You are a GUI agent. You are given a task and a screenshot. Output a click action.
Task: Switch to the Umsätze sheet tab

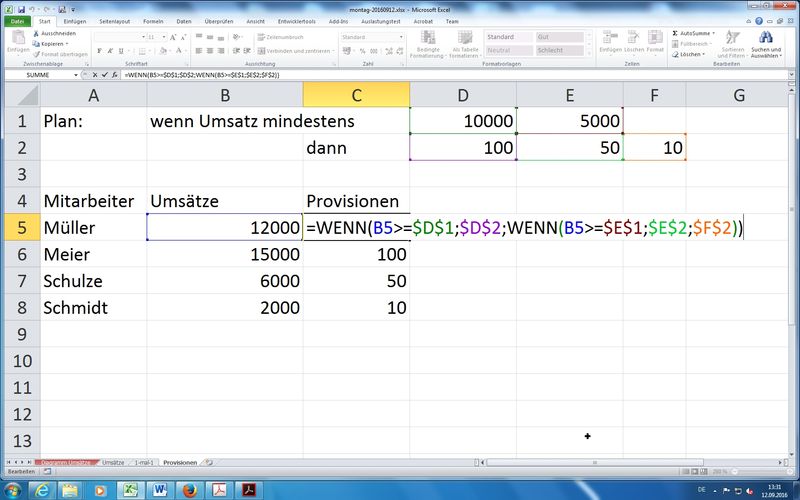point(113,463)
